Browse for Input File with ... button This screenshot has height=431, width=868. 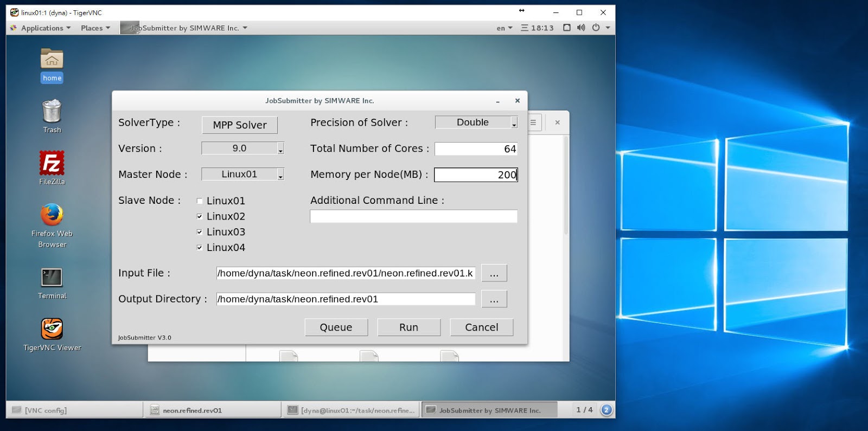(494, 273)
